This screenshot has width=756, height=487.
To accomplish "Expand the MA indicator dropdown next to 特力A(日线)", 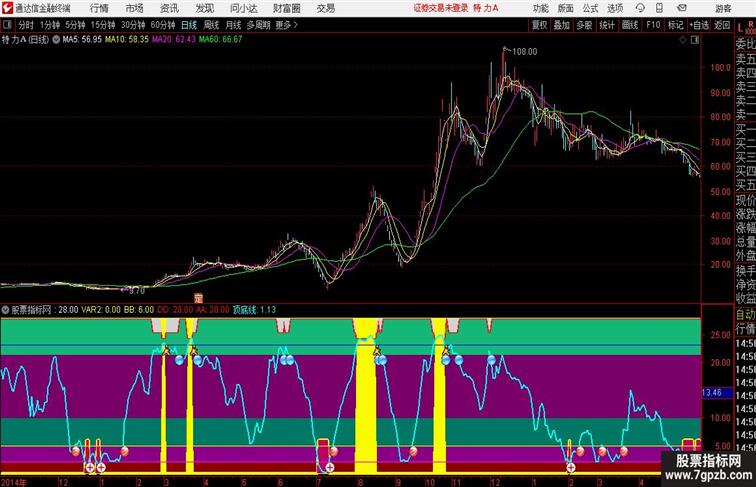I will coord(56,40).
